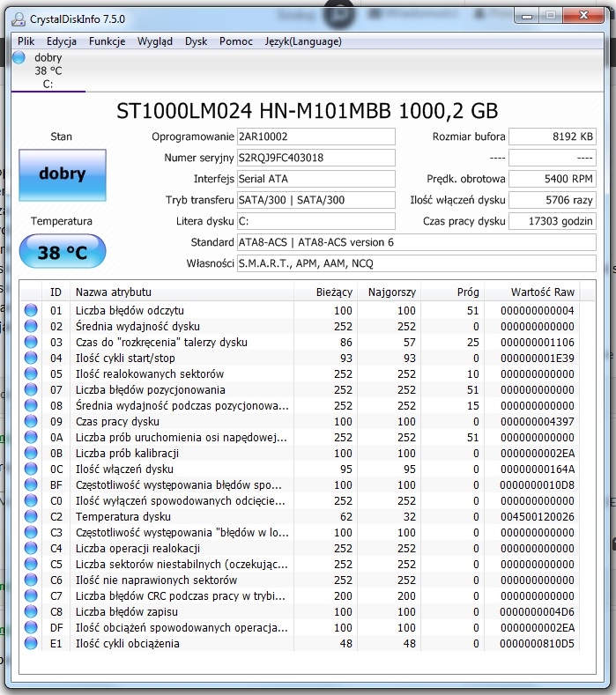Select the C: drive status orb at top

coord(19,57)
